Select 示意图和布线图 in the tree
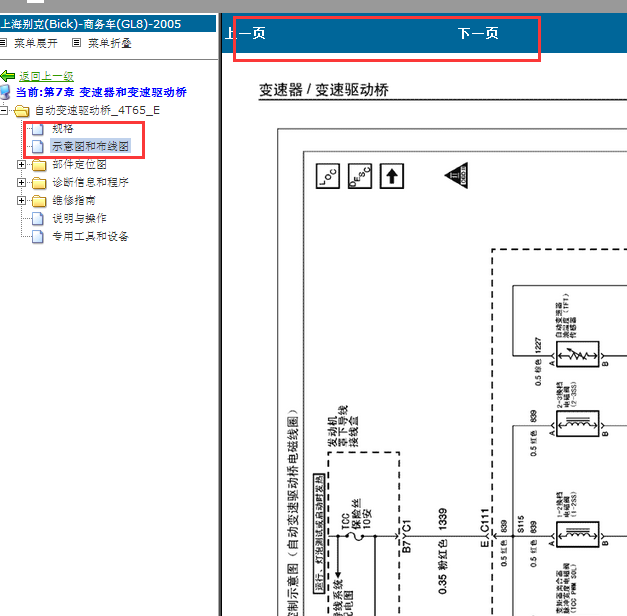The width and height of the screenshot is (627, 616). tap(90, 146)
